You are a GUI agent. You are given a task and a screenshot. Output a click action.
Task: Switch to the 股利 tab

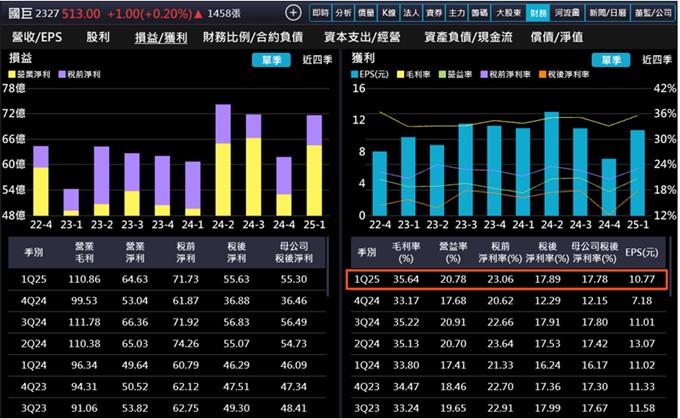pyautogui.click(x=98, y=36)
